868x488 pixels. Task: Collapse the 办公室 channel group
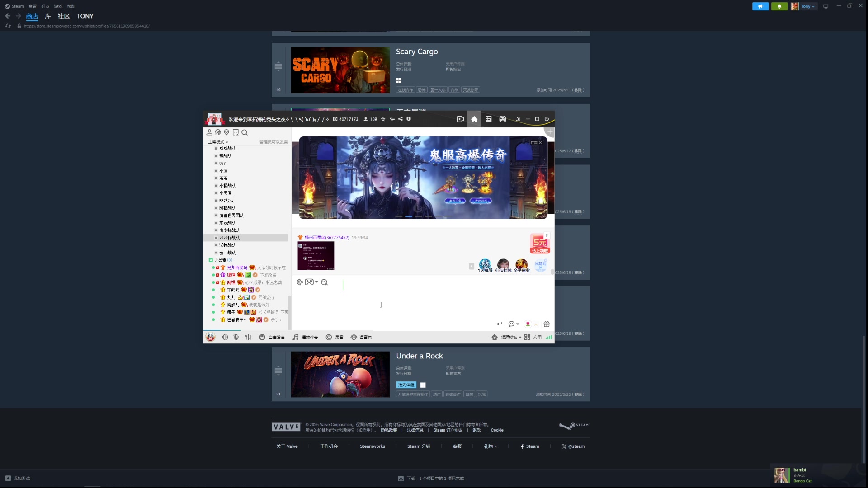(211, 260)
